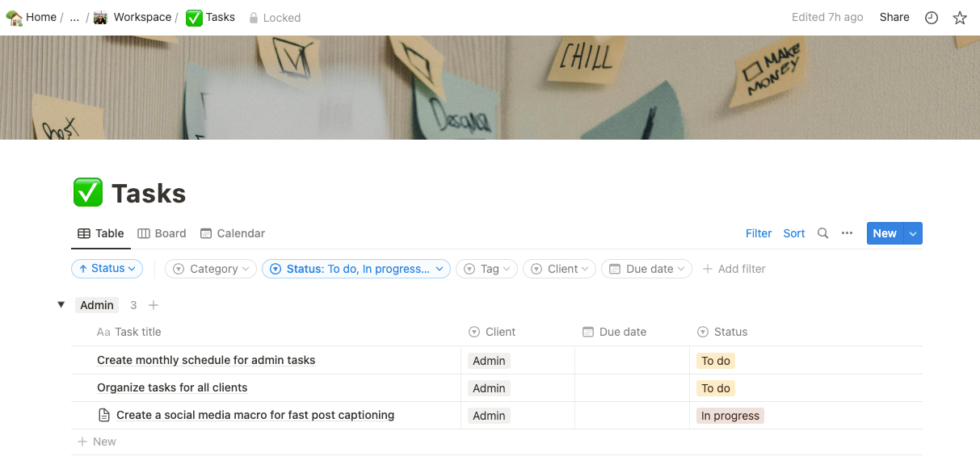Click the Home breadcrumb icon
Image resolution: width=980 pixels, height=473 pixels.
[15, 17]
